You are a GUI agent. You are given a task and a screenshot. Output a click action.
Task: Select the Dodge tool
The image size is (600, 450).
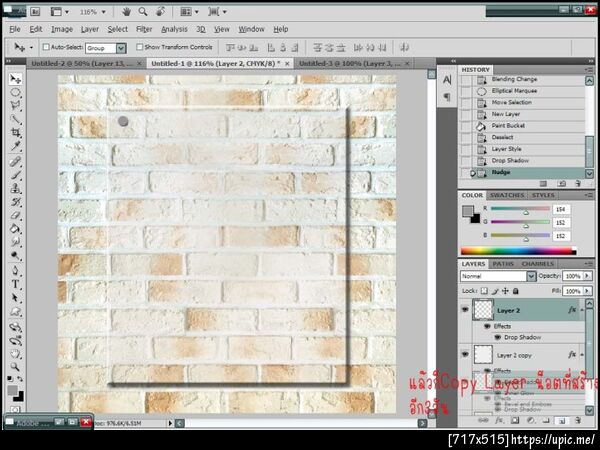pyautogui.click(x=15, y=256)
